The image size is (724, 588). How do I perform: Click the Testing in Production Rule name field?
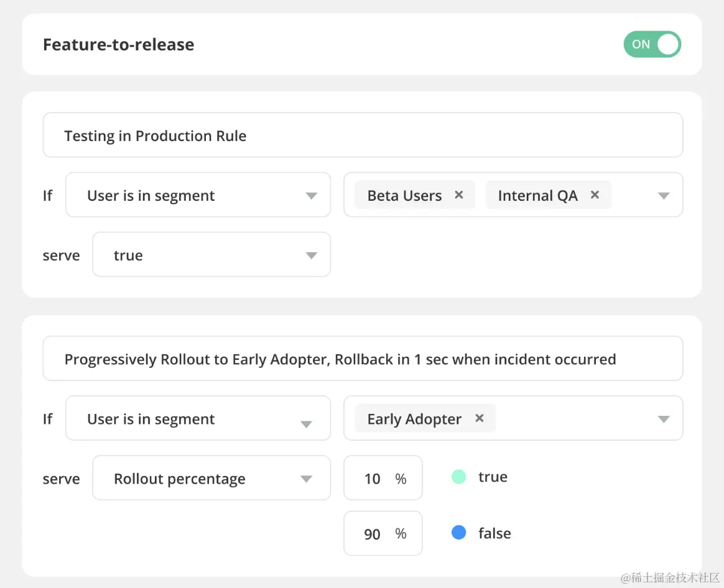[x=363, y=136]
